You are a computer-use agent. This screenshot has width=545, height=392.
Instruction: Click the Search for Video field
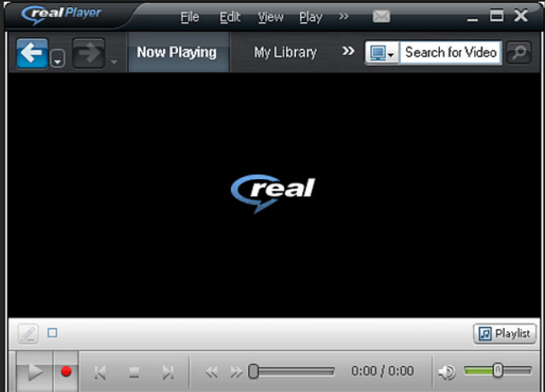click(450, 52)
